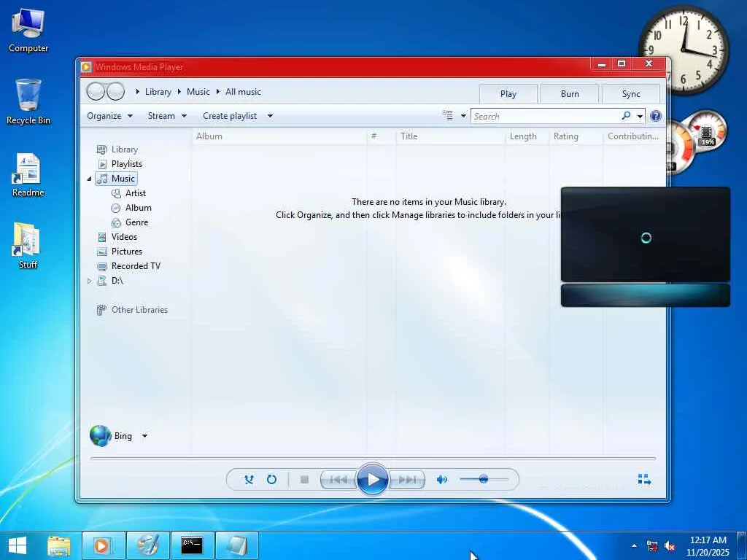Select Playlists in the navigation pane
This screenshot has width=747, height=560.
tap(120, 164)
